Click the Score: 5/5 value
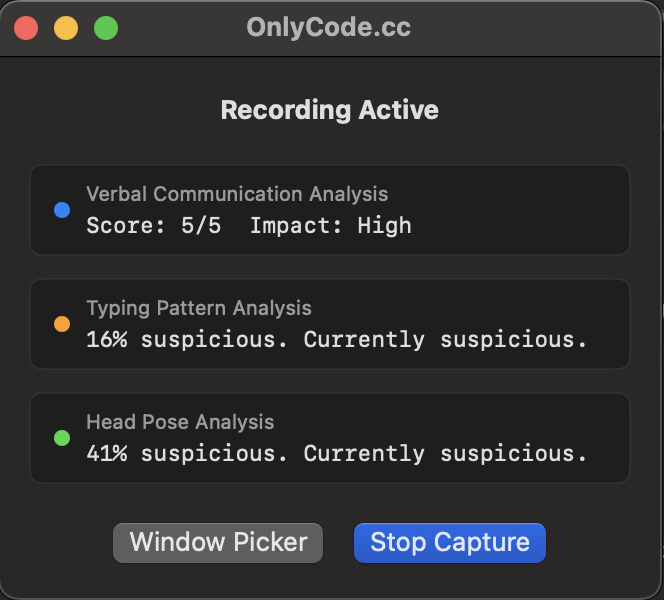 coord(154,225)
